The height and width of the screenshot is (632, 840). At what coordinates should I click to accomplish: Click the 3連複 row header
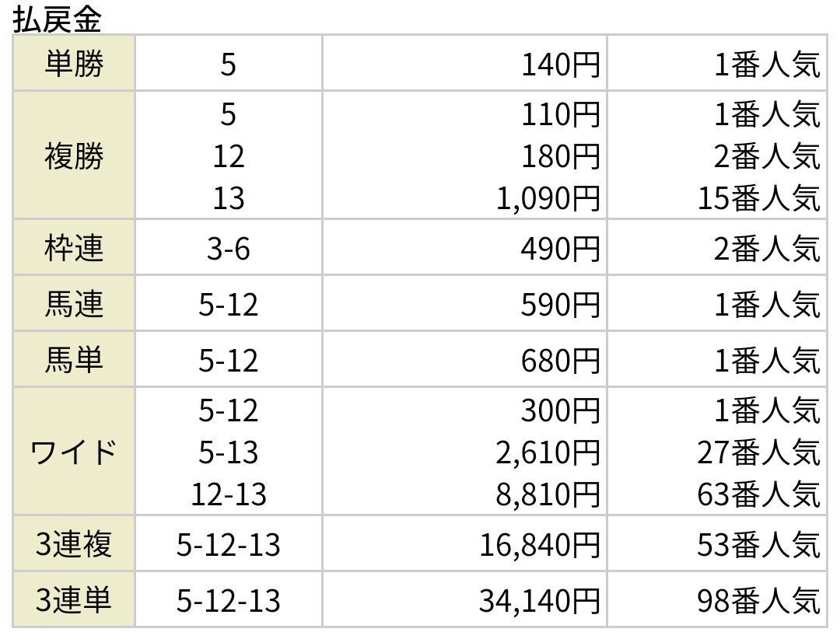point(73,543)
